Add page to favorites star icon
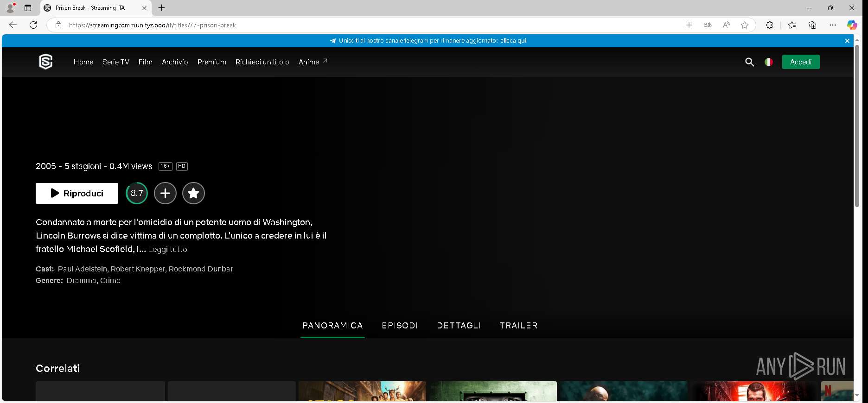The width and height of the screenshot is (868, 403). click(x=745, y=25)
